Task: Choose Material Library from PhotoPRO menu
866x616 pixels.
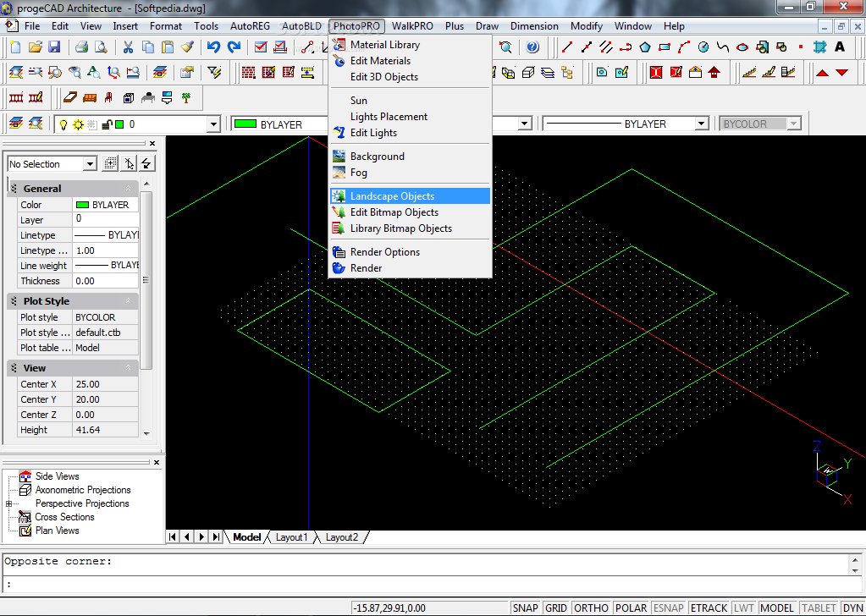Action: 409,45
